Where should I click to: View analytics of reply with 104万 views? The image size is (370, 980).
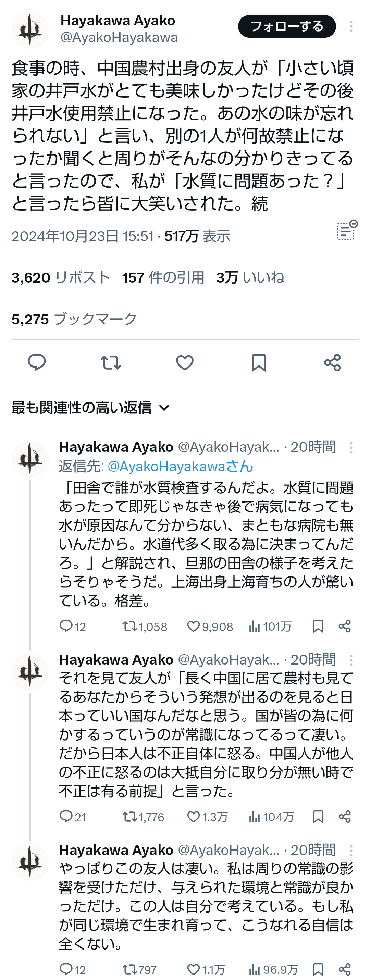pyautogui.click(x=254, y=817)
